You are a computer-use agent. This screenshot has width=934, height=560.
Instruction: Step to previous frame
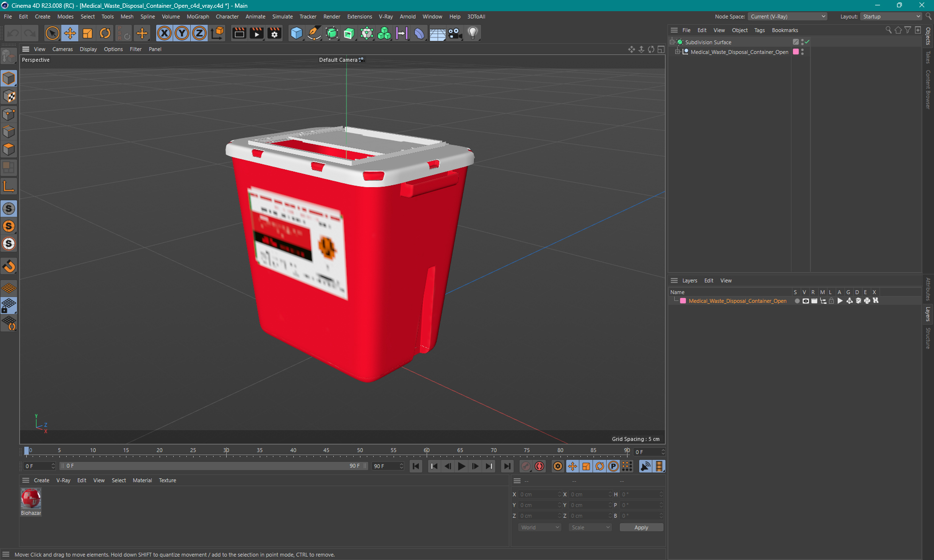tap(448, 466)
